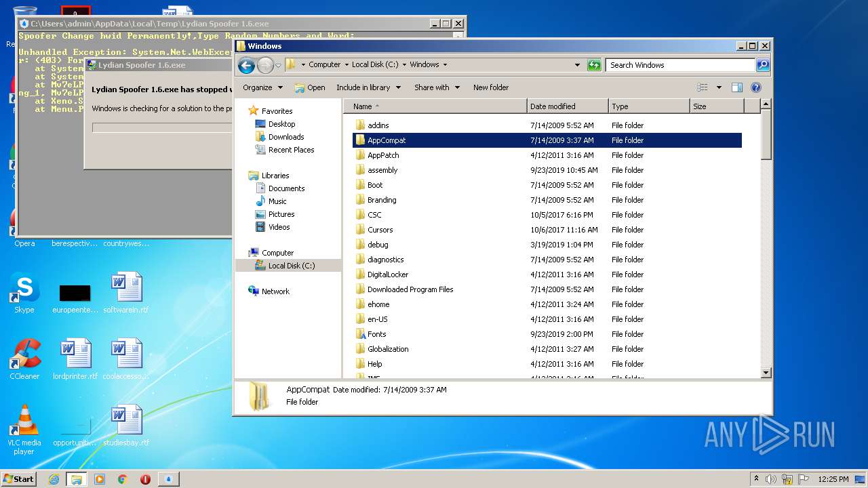
Task: Select Desktop under Favorites
Action: click(x=281, y=124)
